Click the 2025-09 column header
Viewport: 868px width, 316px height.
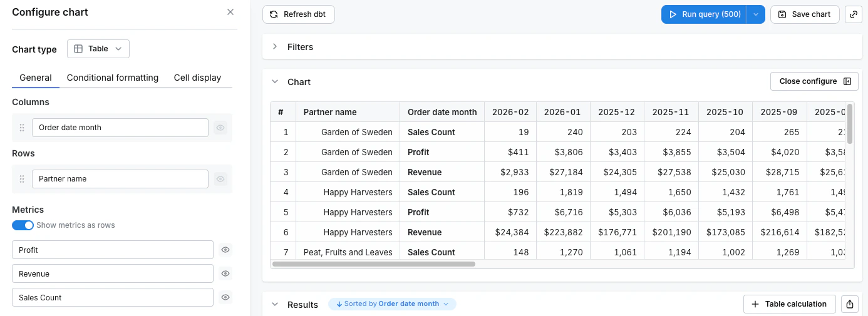click(x=779, y=112)
